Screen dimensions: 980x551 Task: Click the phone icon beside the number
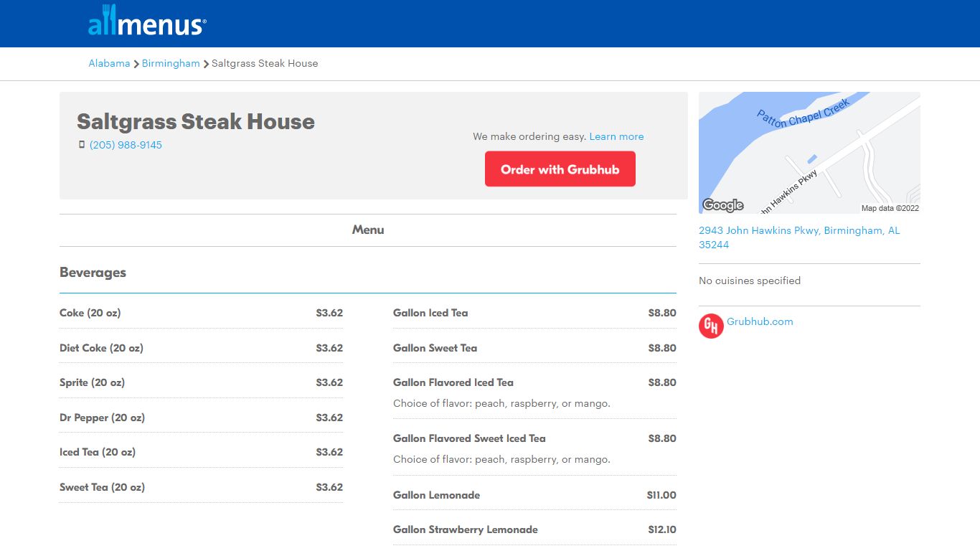[x=82, y=145]
